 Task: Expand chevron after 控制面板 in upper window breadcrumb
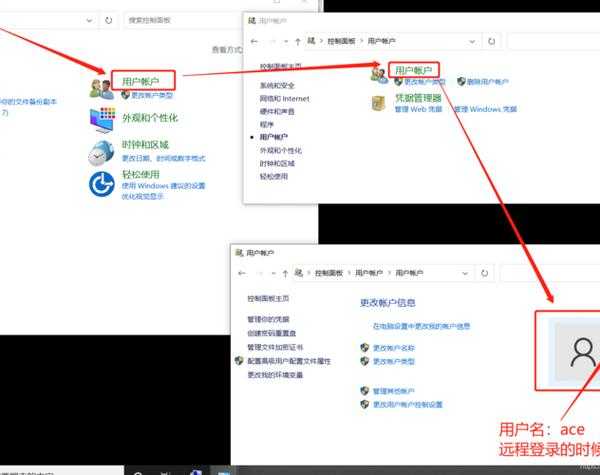pyautogui.click(x=361, y=41)
